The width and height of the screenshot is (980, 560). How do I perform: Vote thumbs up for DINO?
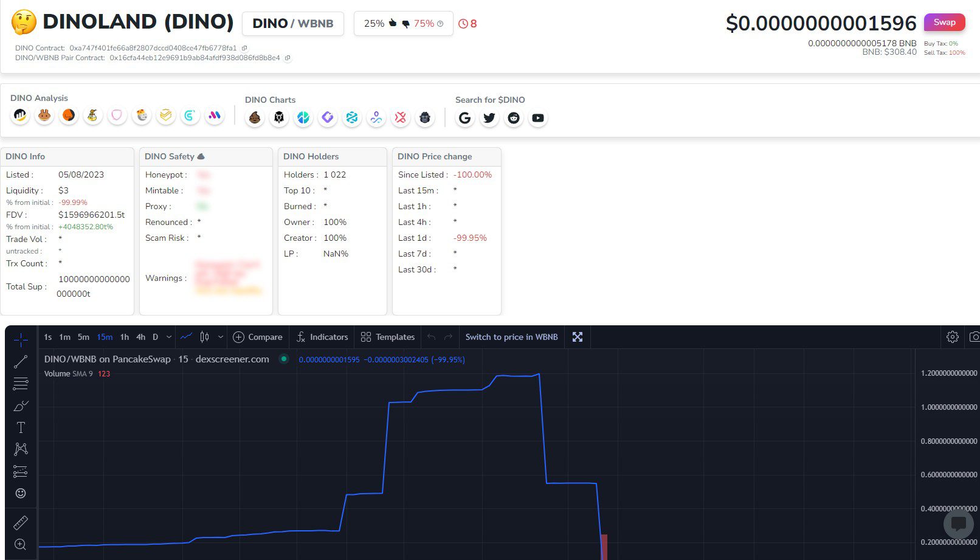click(x=393, y=23)
